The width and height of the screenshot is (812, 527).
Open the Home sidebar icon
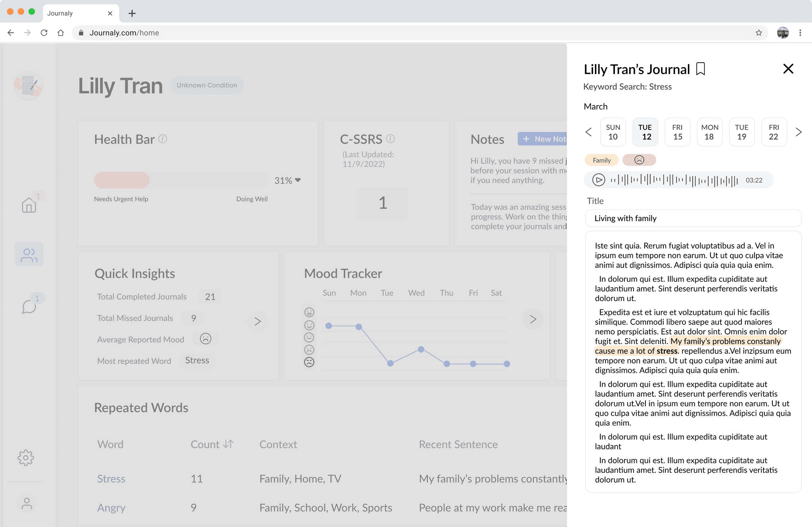click(29, 205)
